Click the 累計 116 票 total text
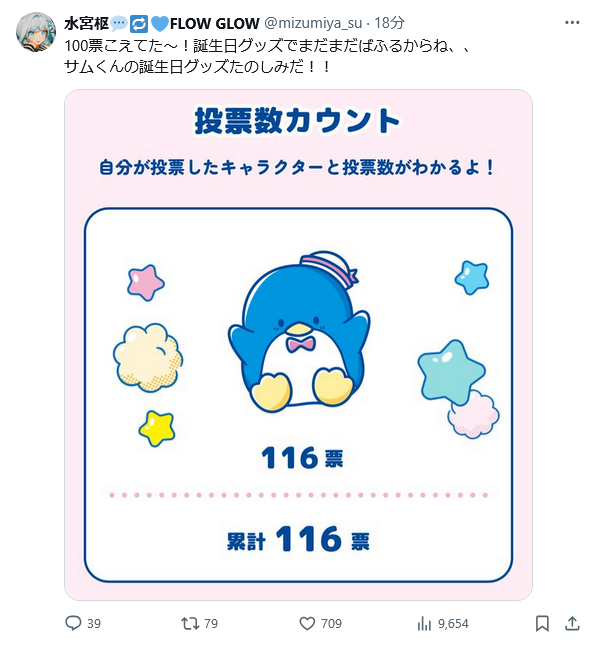Screen dimensions: 598x645 tap(298, 539)
